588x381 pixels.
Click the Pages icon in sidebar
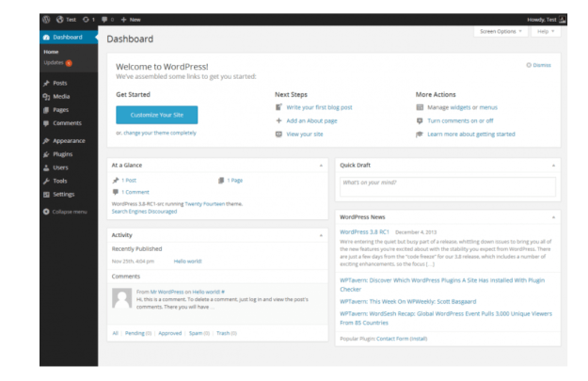coord(46,110)
